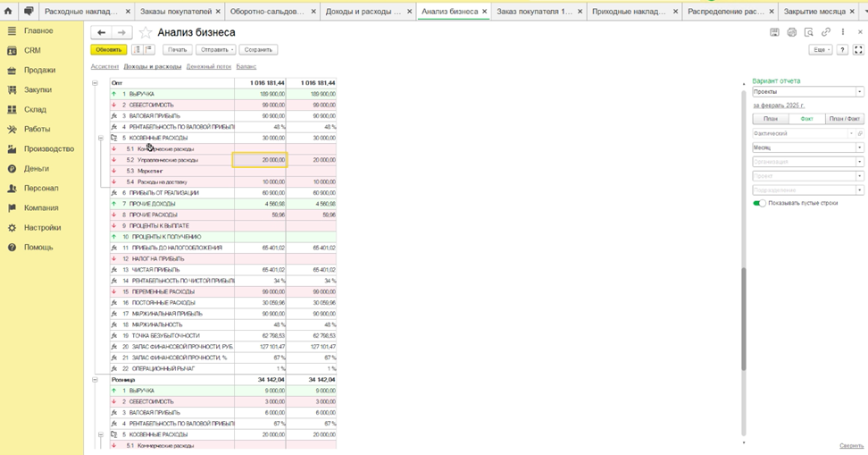Click the Работы tools icon in sidebar
The height and width of the screenshot is (455, 868).
[x=12, y=129]
